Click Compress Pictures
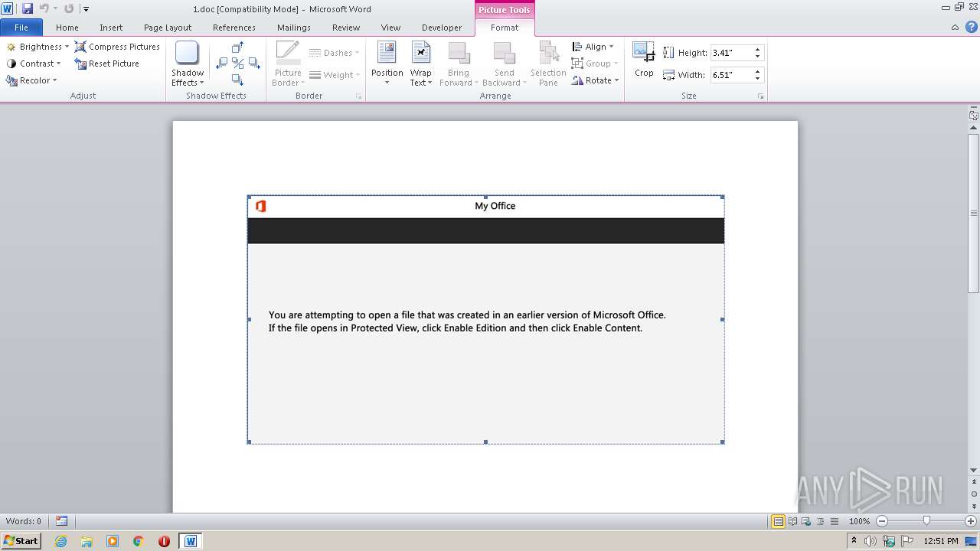Screen dimensions: 980x551 point(117,47)
